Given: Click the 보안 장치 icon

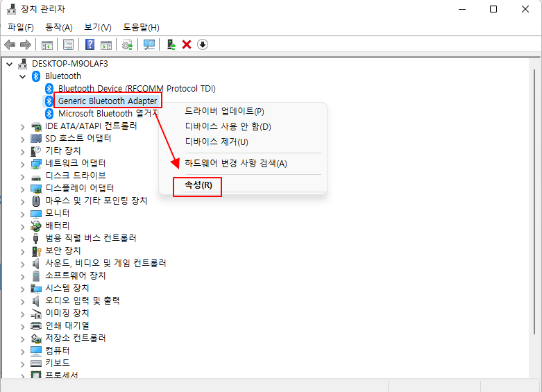Looking at the screenshot, I should 36,251.
